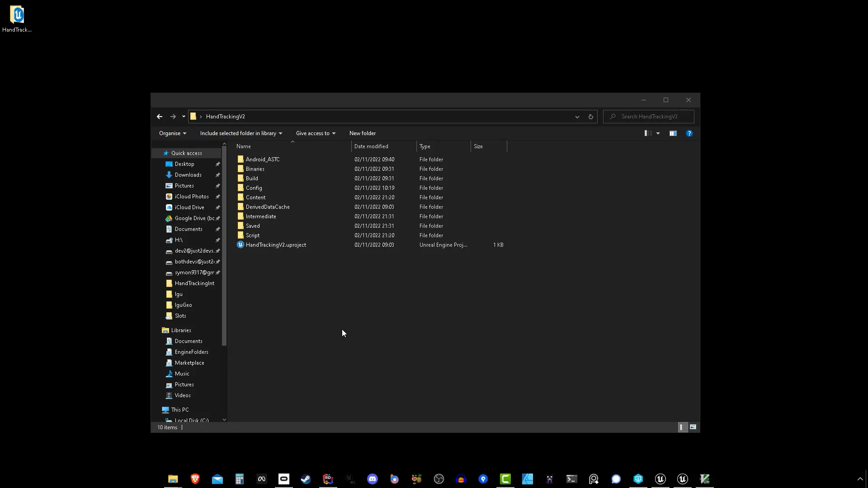
Task: Click the New folder button
Action: pos(362,133)
